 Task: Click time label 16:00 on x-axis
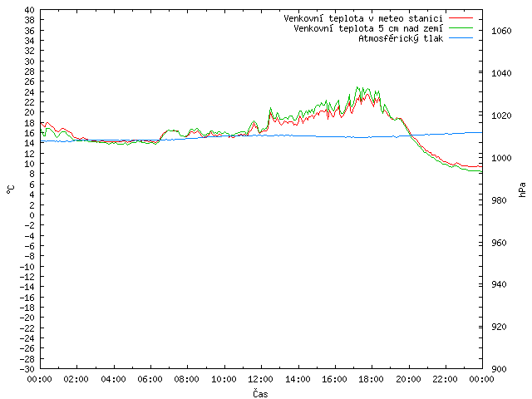point(334,379)
